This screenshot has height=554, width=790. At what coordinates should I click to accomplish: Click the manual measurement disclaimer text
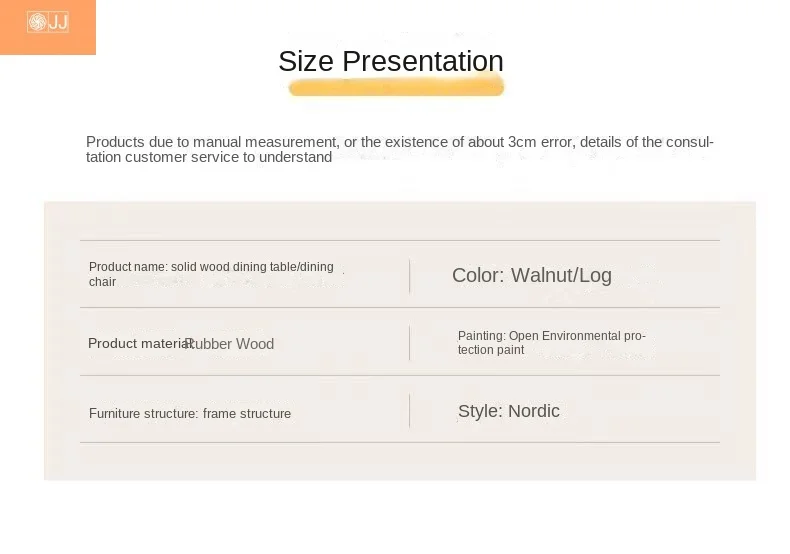coord(400,149)
